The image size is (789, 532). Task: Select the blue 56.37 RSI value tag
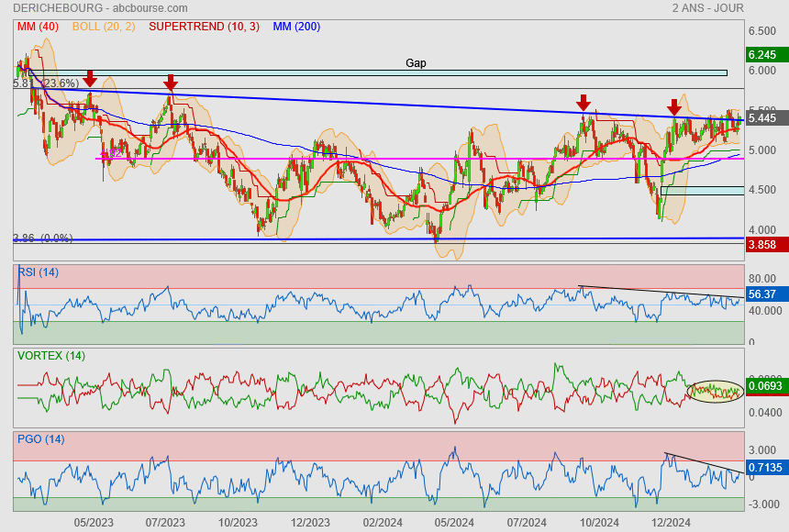[767, 294]
